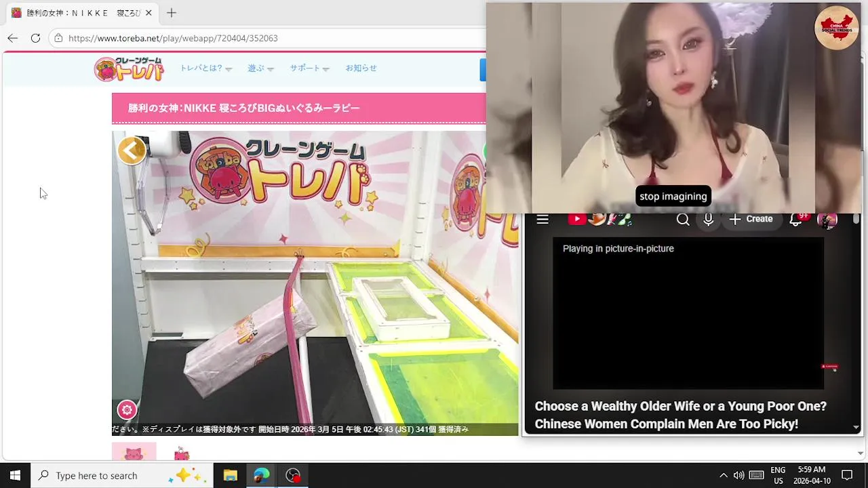This screenshot has height=488, width=868.
Task: Click the YouTube Create button
Action: coord(751,219)
